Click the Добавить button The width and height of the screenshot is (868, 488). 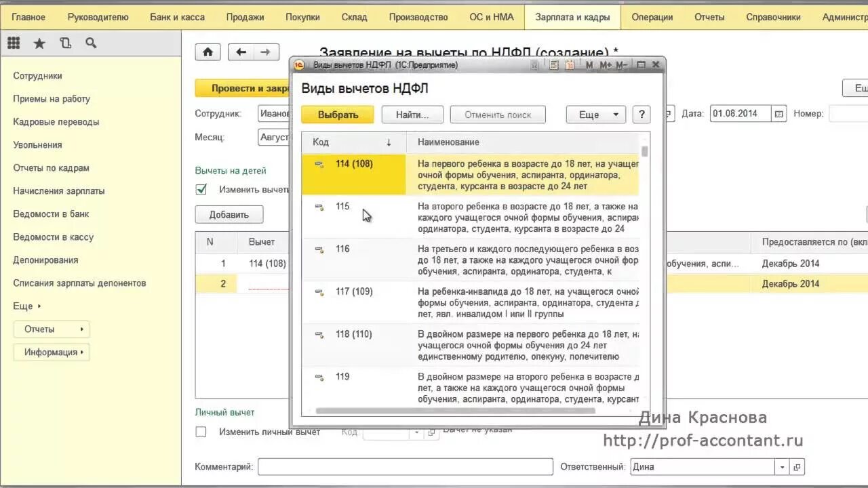coord(229,215)
